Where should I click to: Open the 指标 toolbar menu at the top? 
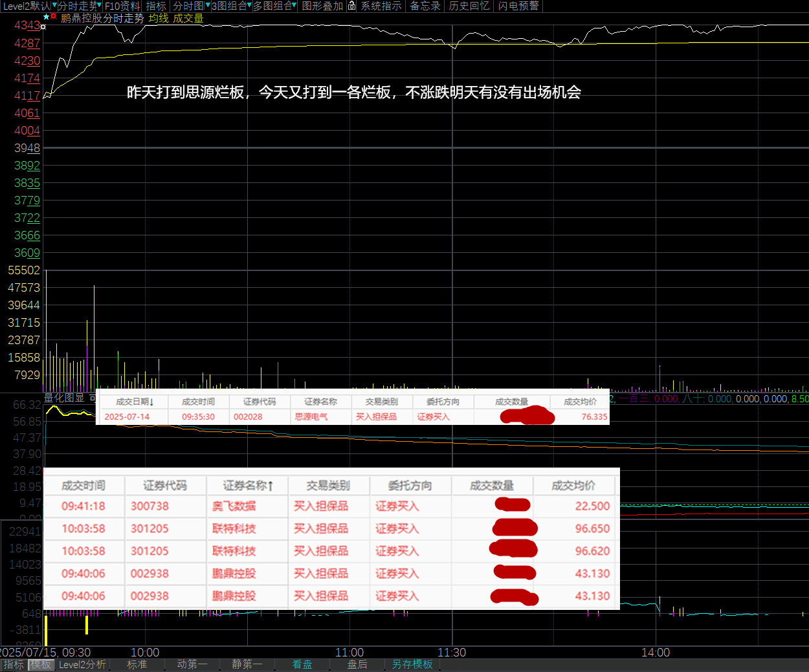pyautogui.click(x=156, y=6)
